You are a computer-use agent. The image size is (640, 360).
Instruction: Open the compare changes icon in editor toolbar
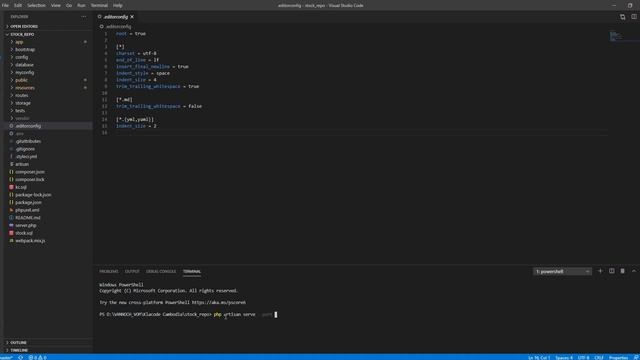pos(622,17)
